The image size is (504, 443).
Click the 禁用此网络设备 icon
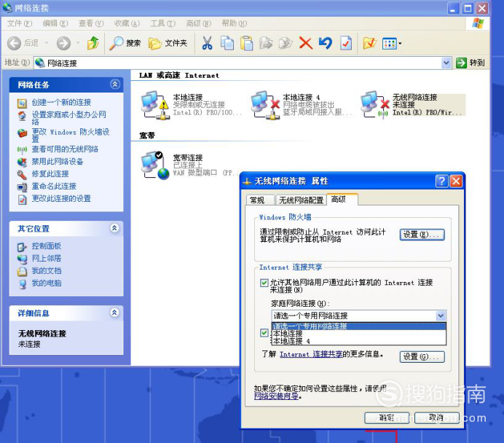pos(22,162)
